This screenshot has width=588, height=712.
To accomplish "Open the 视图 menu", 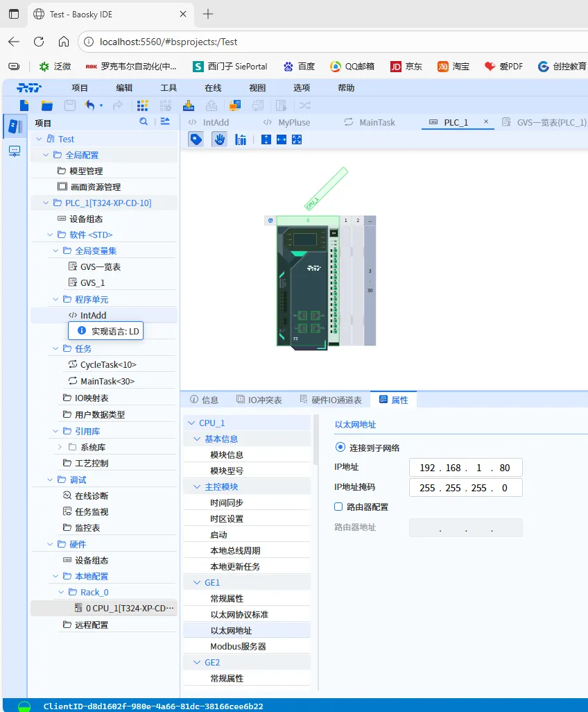I will coord(257,87).
